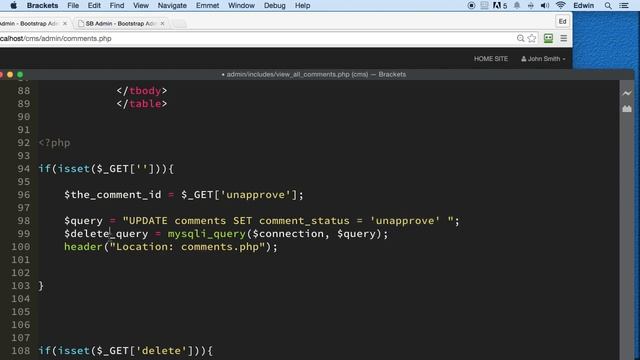Click the green browser extension icon

548,38
